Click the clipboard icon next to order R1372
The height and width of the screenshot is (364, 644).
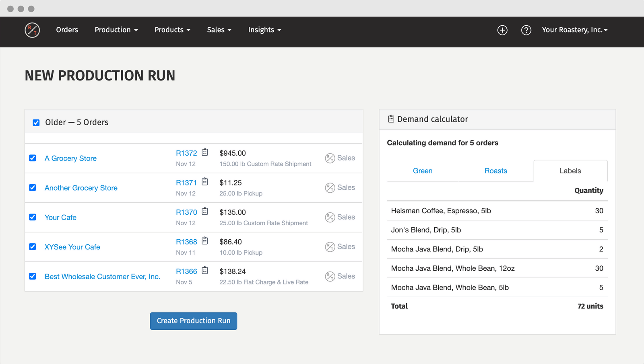[205, 152]
